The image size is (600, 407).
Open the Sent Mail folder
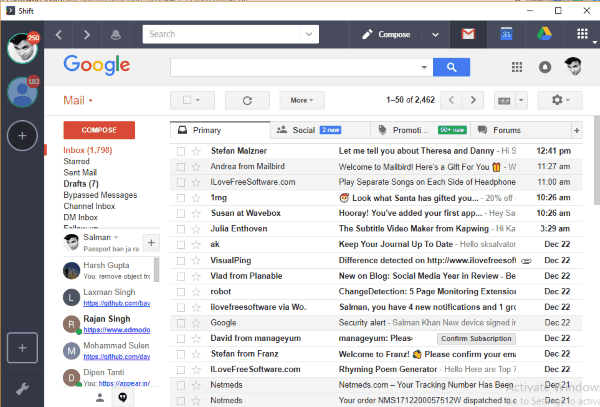[80, 173]
